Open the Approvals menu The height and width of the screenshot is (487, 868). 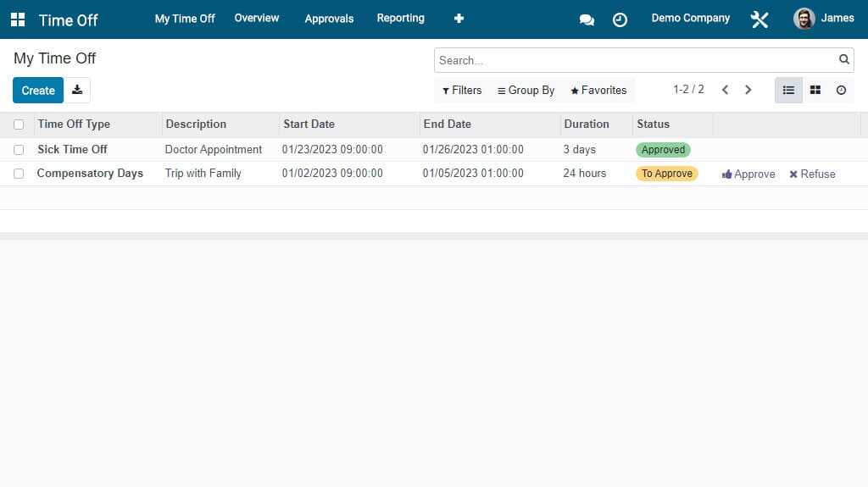pyautogui.click(x=329, y=19)
